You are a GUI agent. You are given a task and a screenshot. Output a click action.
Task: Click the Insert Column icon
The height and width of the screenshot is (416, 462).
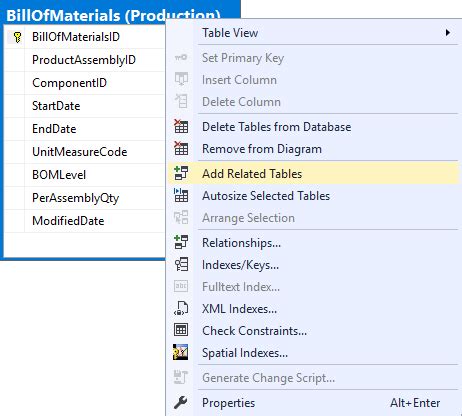181,79
